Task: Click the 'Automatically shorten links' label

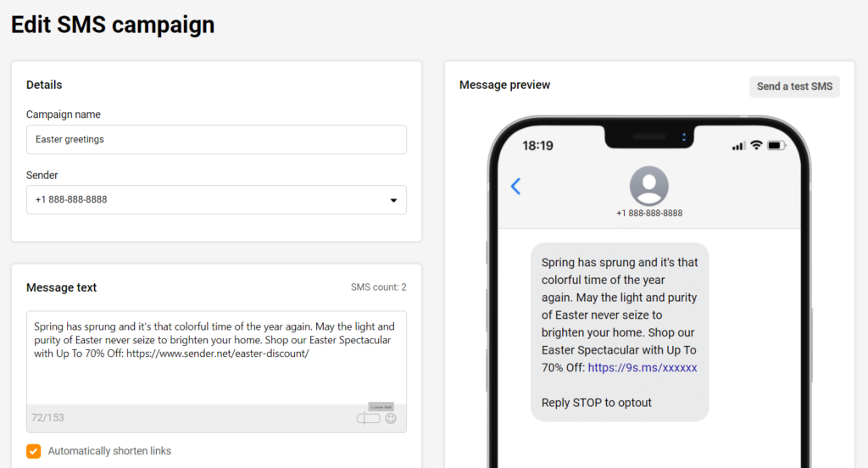Action: click(109, 451)
